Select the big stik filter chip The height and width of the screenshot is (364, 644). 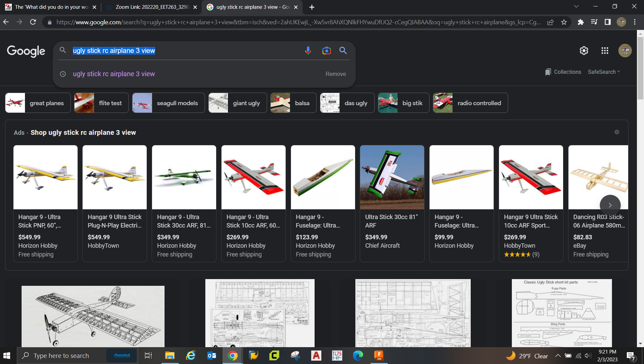403,103
